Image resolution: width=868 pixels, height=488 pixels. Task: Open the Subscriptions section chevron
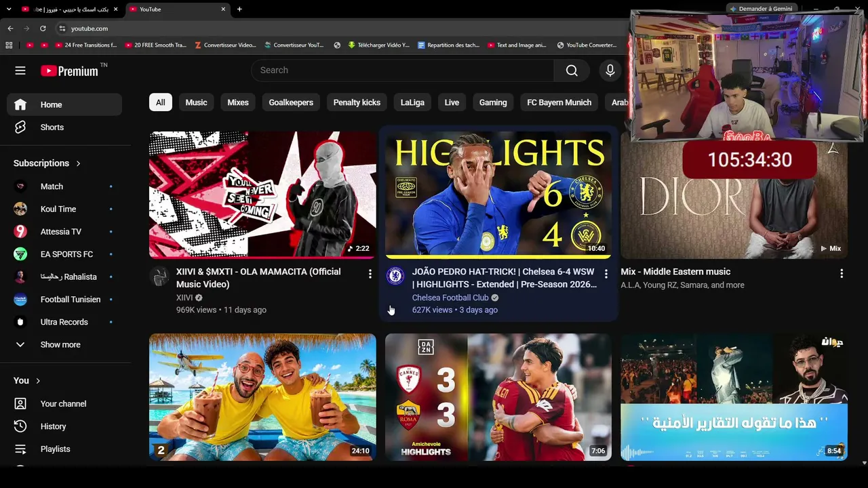coord(78,163)
